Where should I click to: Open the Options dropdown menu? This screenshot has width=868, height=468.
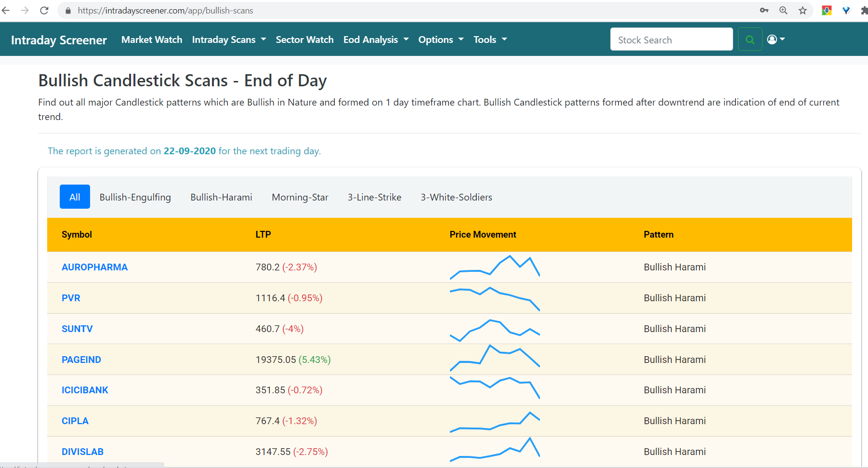441,40
